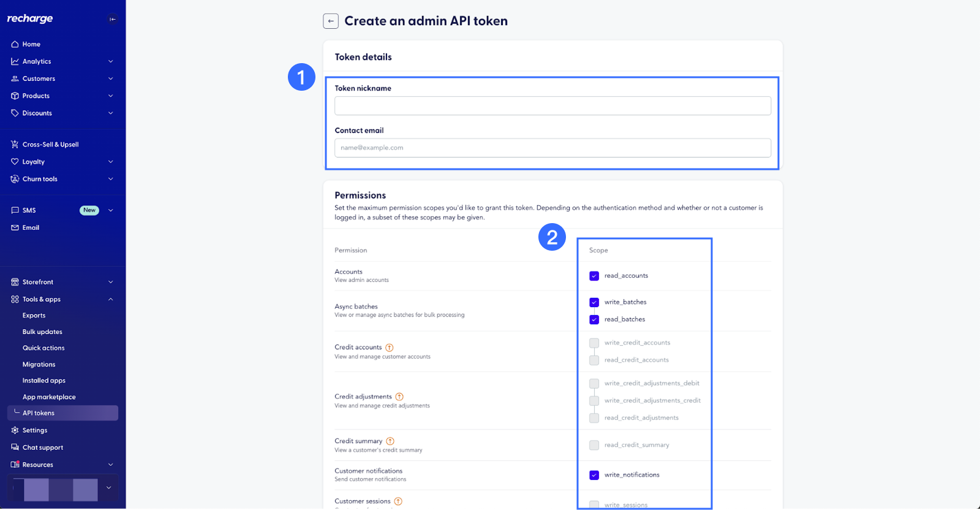This screenshot has height=510, width=980.
Task: Open Bulk updates in the sidebar
Action: tap(42, 332)
